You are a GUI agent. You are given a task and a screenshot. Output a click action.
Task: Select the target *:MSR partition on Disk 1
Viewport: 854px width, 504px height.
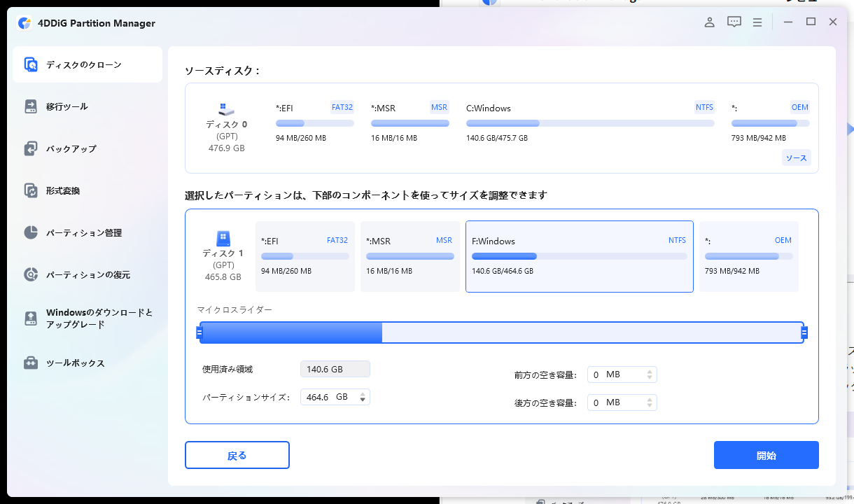410,256
